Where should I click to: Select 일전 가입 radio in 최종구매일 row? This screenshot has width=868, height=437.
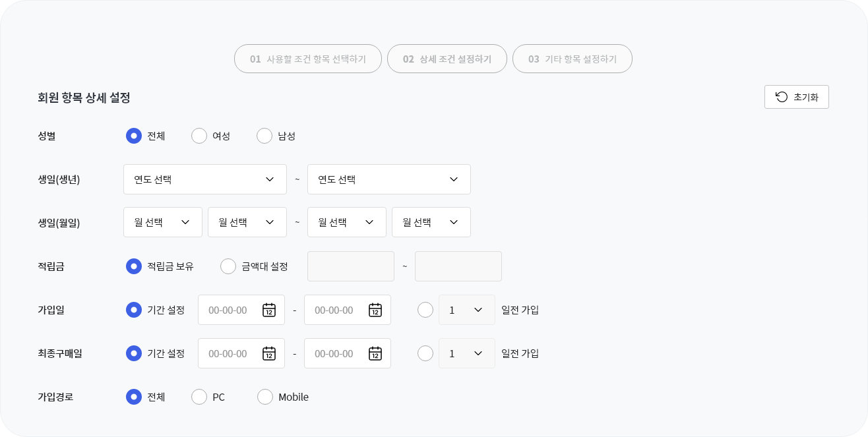tap(425, 353)
